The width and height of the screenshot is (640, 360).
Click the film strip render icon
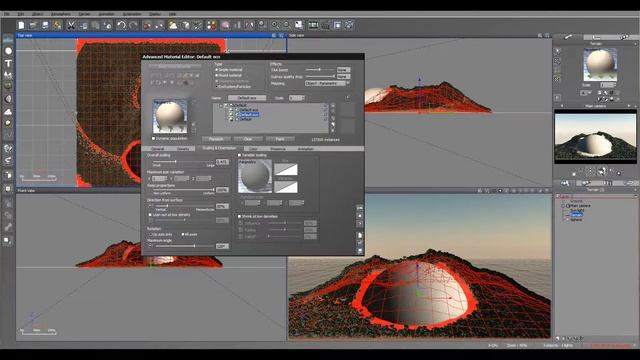point(313,25)
